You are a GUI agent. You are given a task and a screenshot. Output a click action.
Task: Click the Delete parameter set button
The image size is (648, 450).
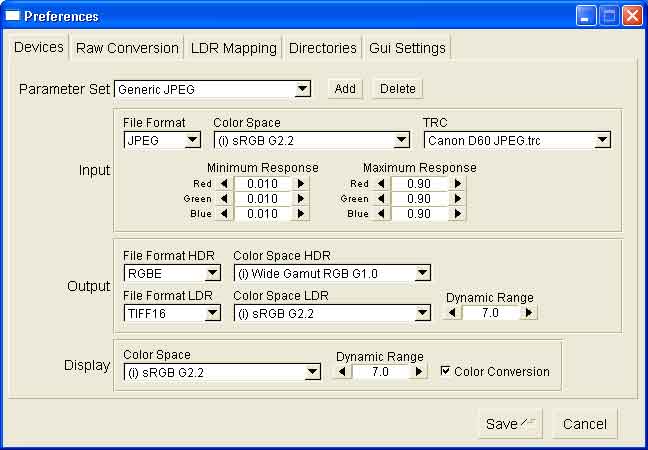tap(398, 89)
